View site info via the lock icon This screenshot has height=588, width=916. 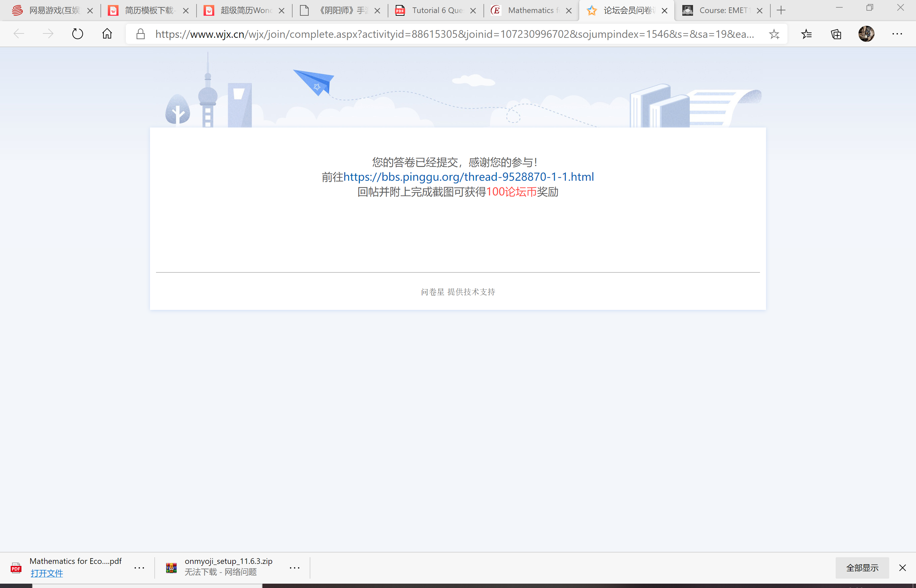coord(141,34)
